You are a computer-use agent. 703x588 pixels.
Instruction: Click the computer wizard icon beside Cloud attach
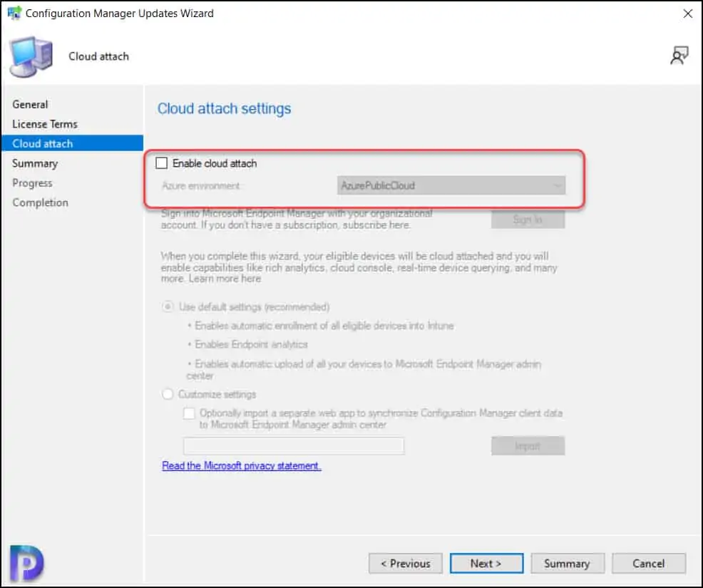coord(31,56)
